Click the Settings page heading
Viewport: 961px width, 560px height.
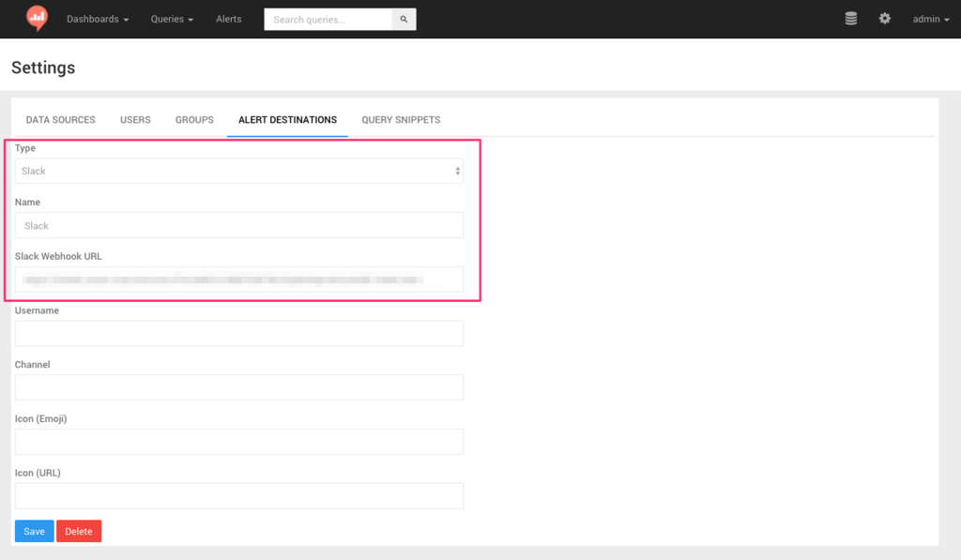click(x=43, y=68)
